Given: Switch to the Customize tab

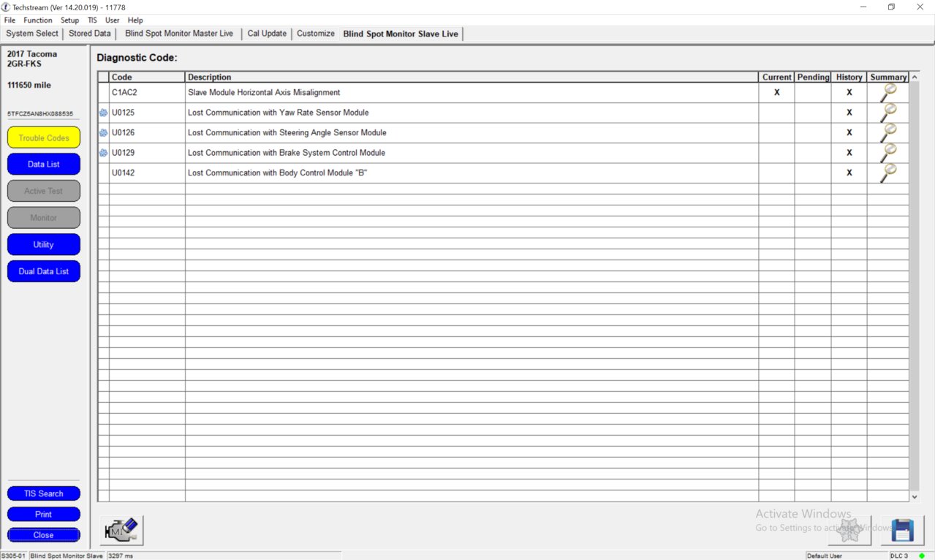Looking at the screenshot, I should tap(316, 34).
